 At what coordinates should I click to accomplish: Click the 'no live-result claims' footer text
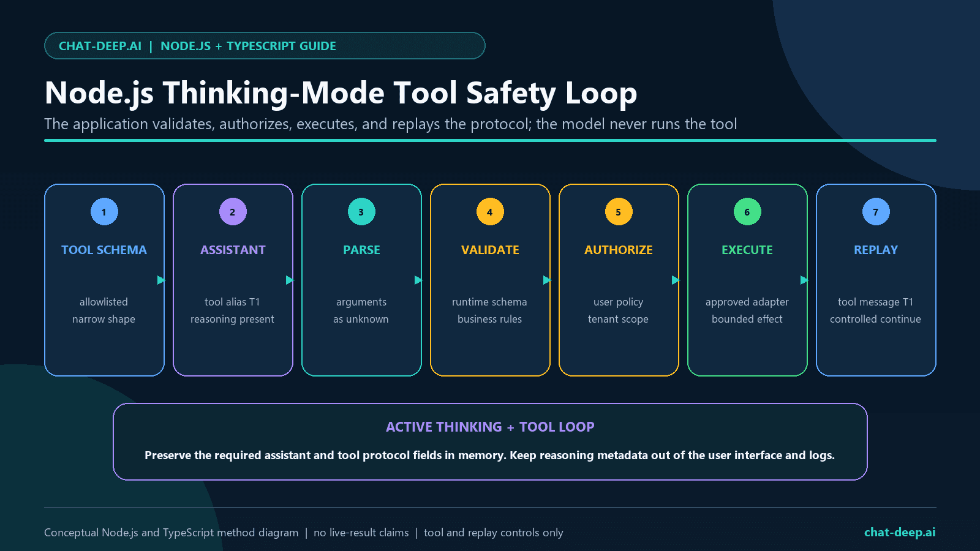point(361,533)
